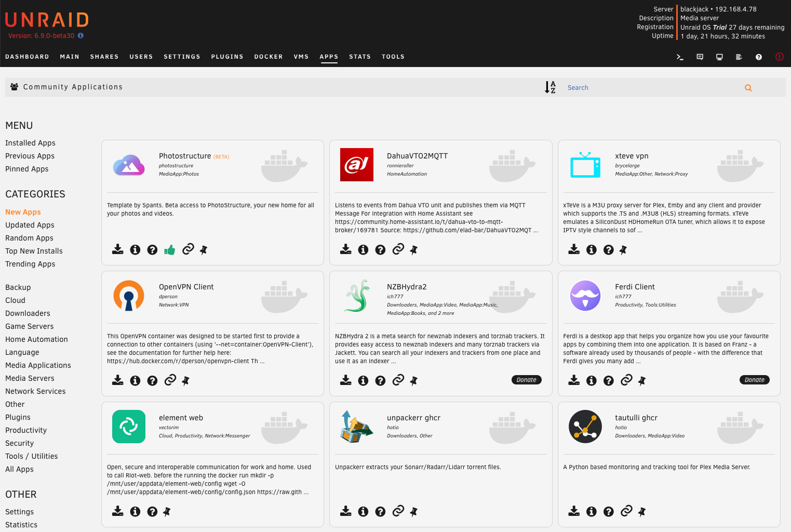Open the project link icon for OpenVPN Client
This screenshot has width=791, height=532.
(170, 381)
